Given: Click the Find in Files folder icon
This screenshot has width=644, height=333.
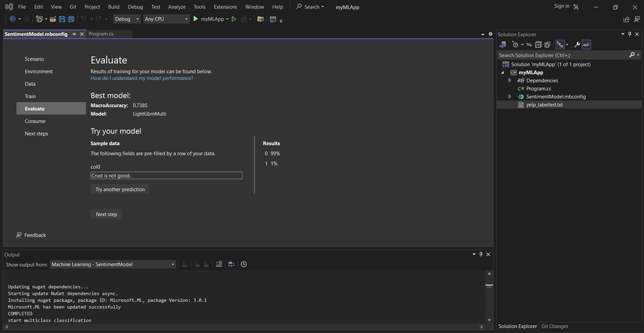Looking at the screenshot, I should tap(260, 19).
